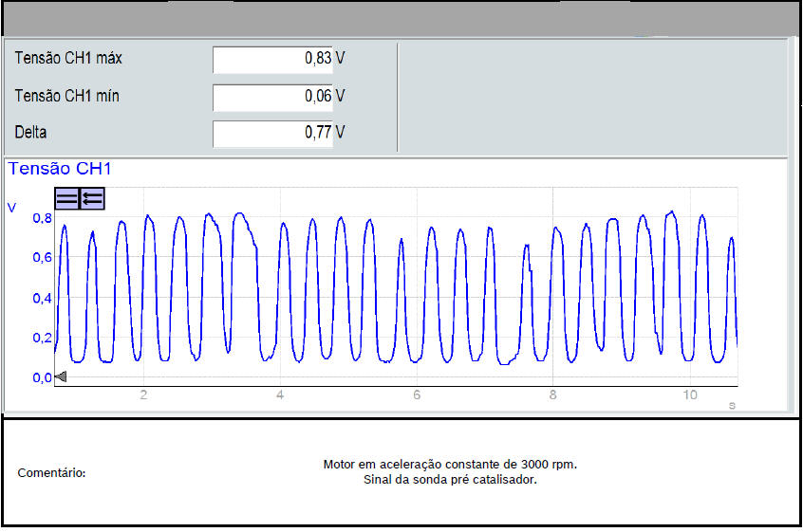This screenshot has width=803, height=532.
Task: Click the gray title bar at top
Action: pyautogui.click(x=401, y=19)
